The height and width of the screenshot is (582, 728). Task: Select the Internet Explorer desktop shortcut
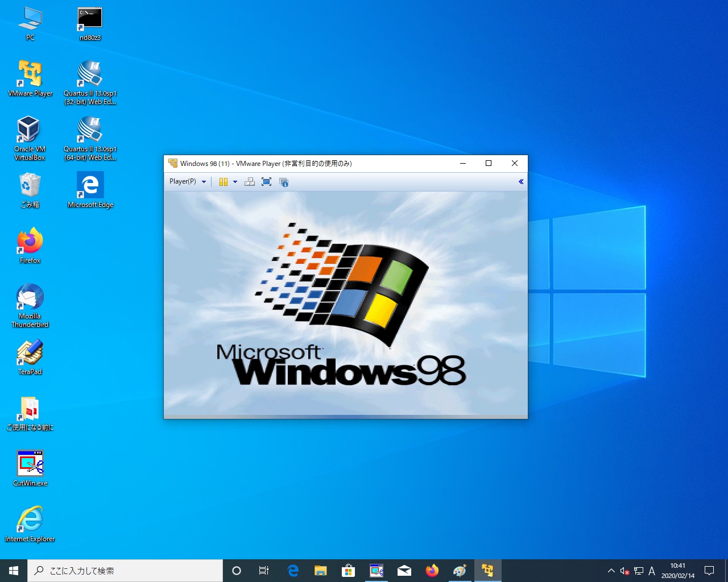pyautogui.click(x=30, y=525)
